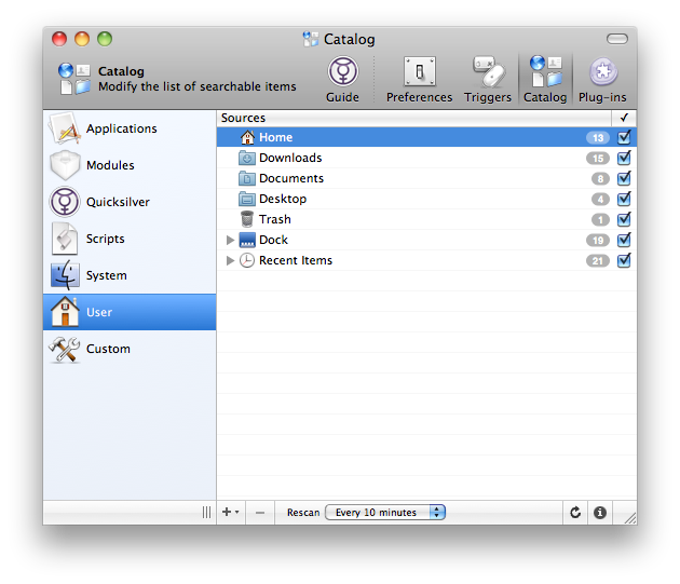
Task: Open Preferences from the toolbar
Action: tap(419, 79)
